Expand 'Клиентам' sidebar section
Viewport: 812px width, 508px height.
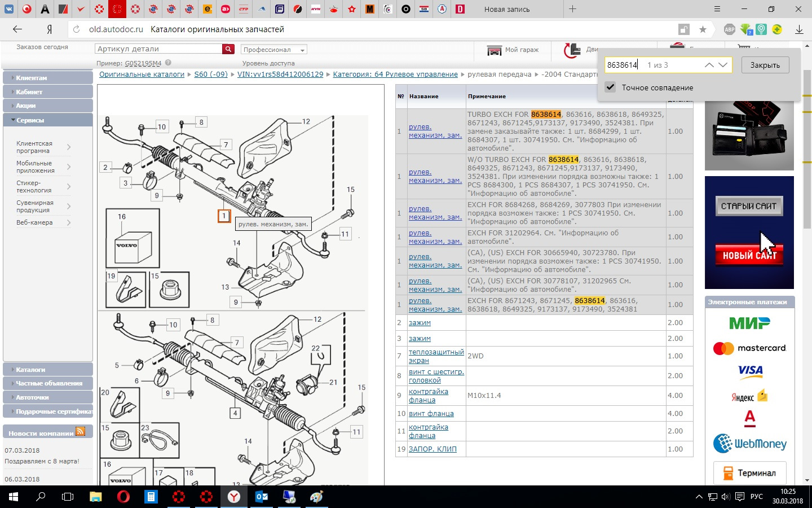[x=48, y=78]
